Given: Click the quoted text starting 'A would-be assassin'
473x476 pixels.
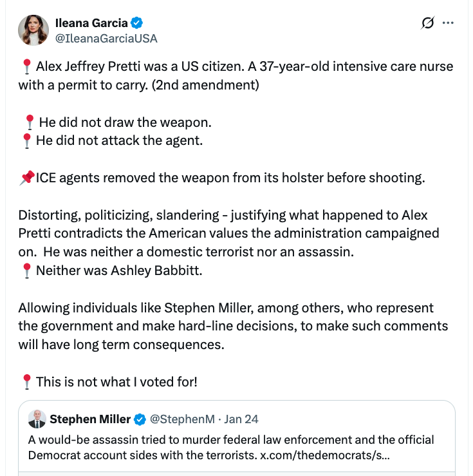Looking at the screenshot, I should coord(231,448).
